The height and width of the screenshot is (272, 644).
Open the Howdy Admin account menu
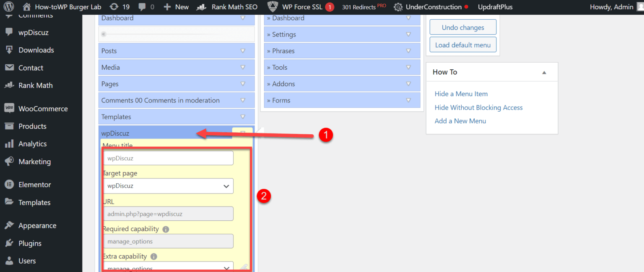click(612, 7)
